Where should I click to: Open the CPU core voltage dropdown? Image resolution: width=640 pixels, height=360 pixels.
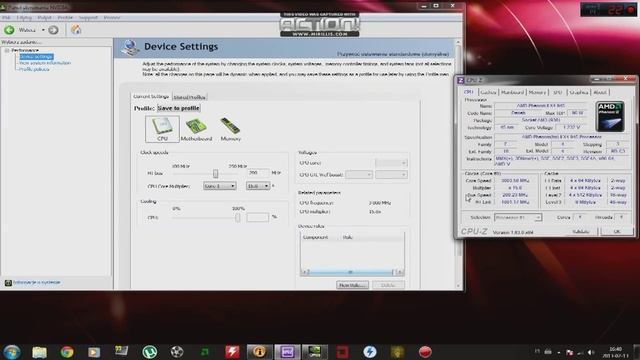(391, 163)
